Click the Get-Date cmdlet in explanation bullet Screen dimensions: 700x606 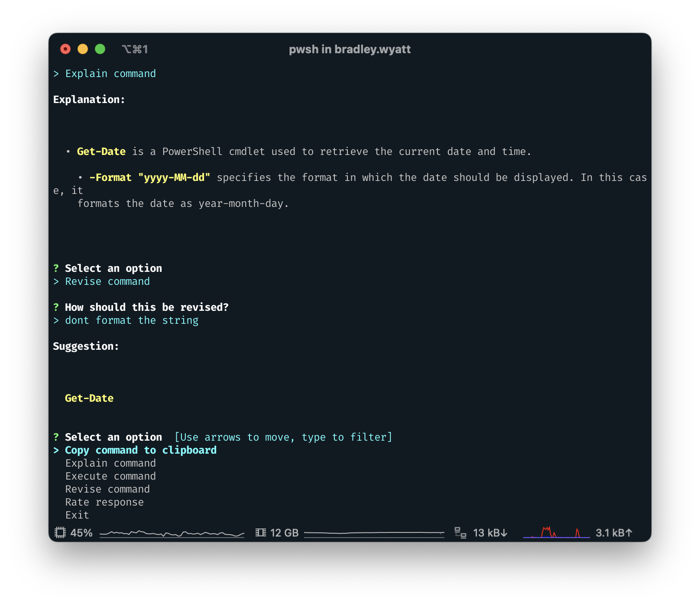[x=101, y=151]
